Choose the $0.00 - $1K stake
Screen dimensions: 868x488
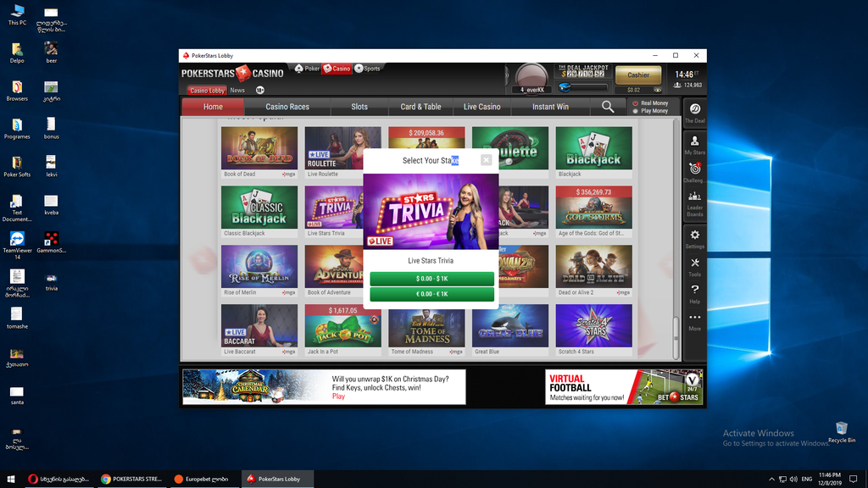(x=431, y=278)
